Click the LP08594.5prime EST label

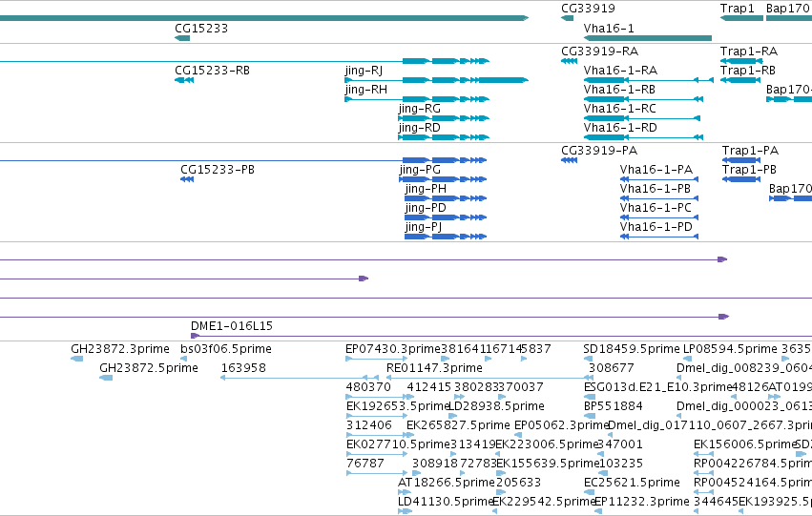(x=730, y=349)
